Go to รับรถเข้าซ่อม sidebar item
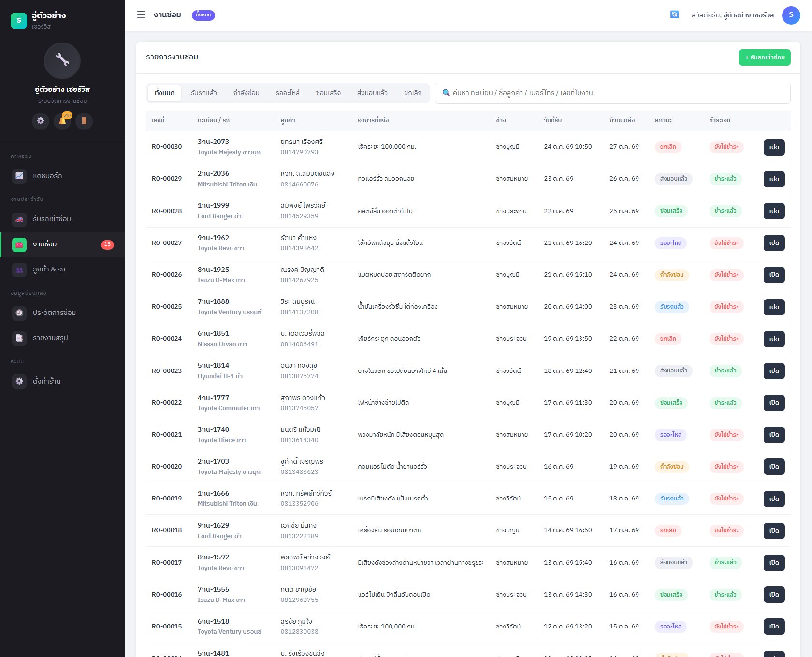The image size is (812, 657). (62, 219)
